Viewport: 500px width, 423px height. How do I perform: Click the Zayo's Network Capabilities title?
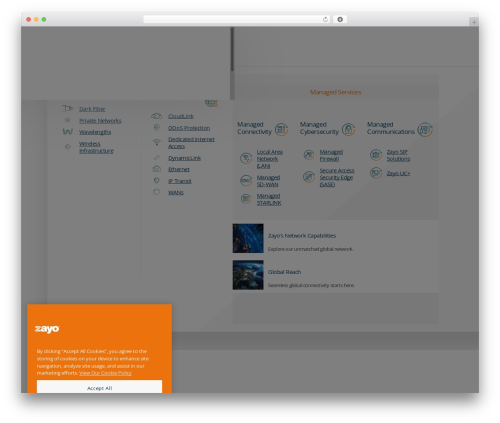(302, 236)
